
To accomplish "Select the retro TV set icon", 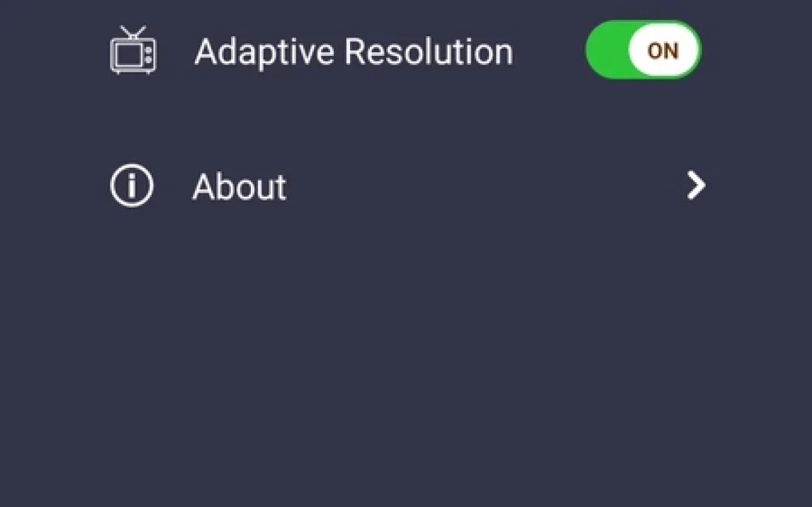I will coord(133,51).
